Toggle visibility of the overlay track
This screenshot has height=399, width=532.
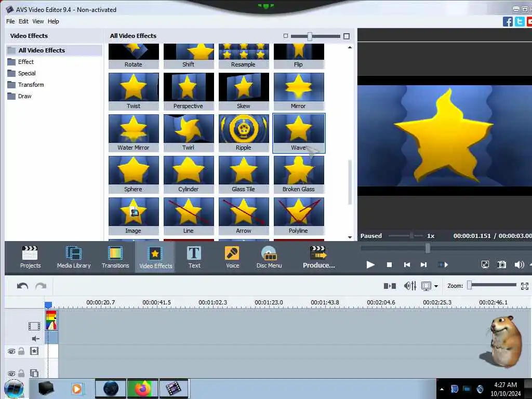click(11, 374)
